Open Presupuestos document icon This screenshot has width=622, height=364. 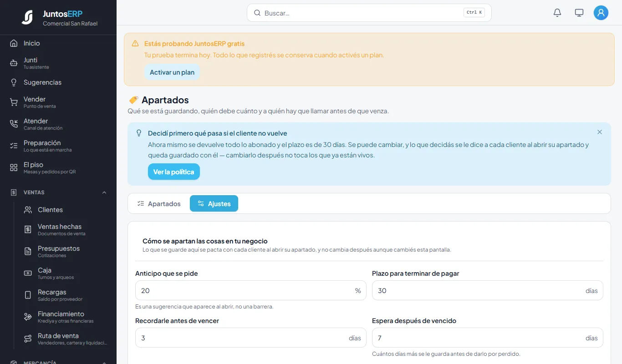[28, 251]
